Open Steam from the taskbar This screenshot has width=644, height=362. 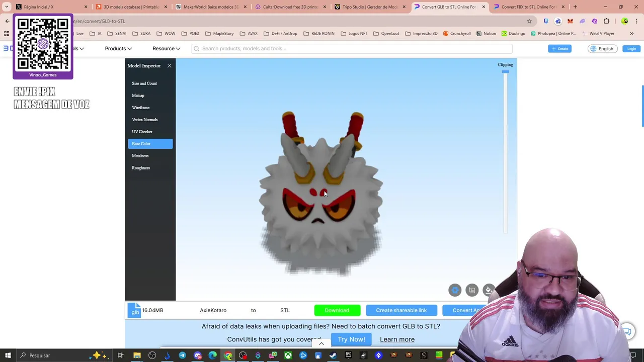[x=333, y=355]
